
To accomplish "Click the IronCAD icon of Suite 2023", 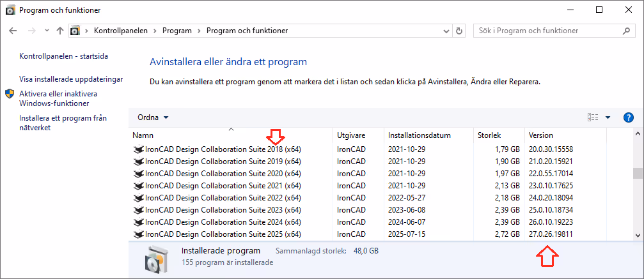I will 139,211.
